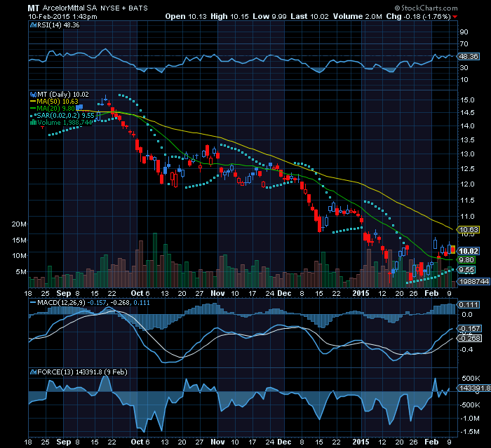The image size is (491, 448).
Task: Click the MT ticker symbol title
Action: click(33, 8)
